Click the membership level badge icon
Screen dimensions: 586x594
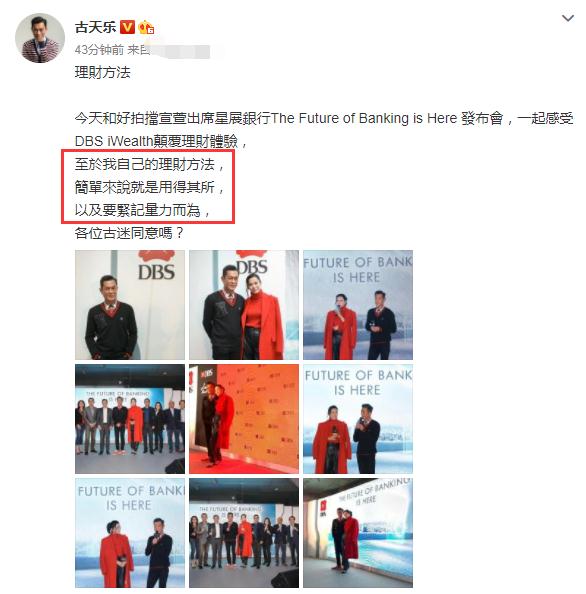point(146,27)
